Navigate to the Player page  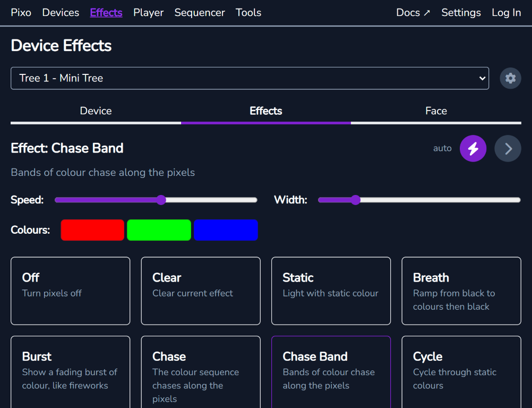pos(148,12)
